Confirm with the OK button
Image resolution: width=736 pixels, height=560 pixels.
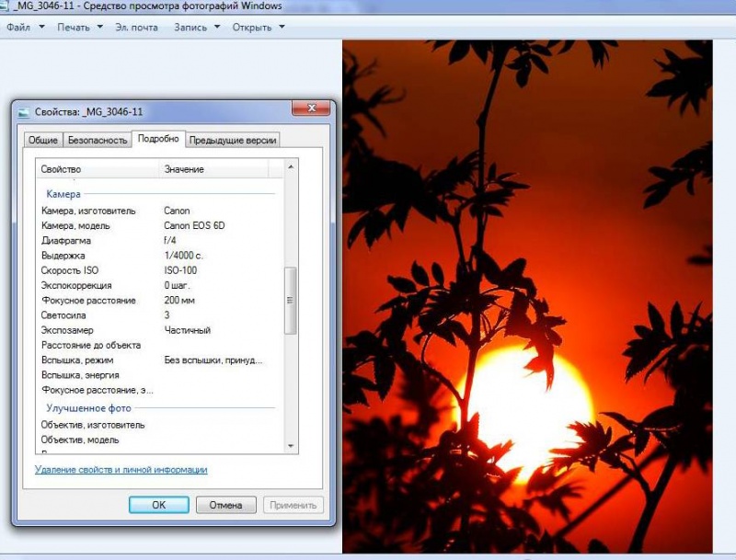pyautogui.click(x=158, y=505)
